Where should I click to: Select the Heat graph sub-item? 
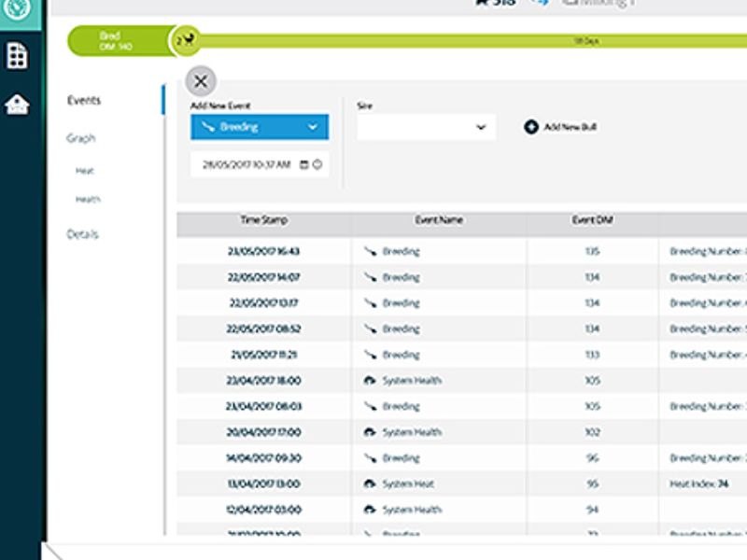pos(85,171)
